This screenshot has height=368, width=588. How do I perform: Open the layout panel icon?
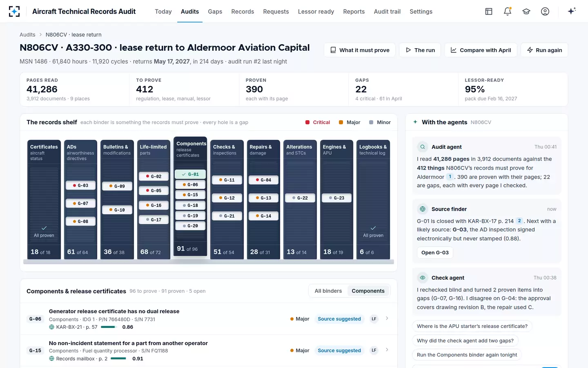click(x=489, y=11)
